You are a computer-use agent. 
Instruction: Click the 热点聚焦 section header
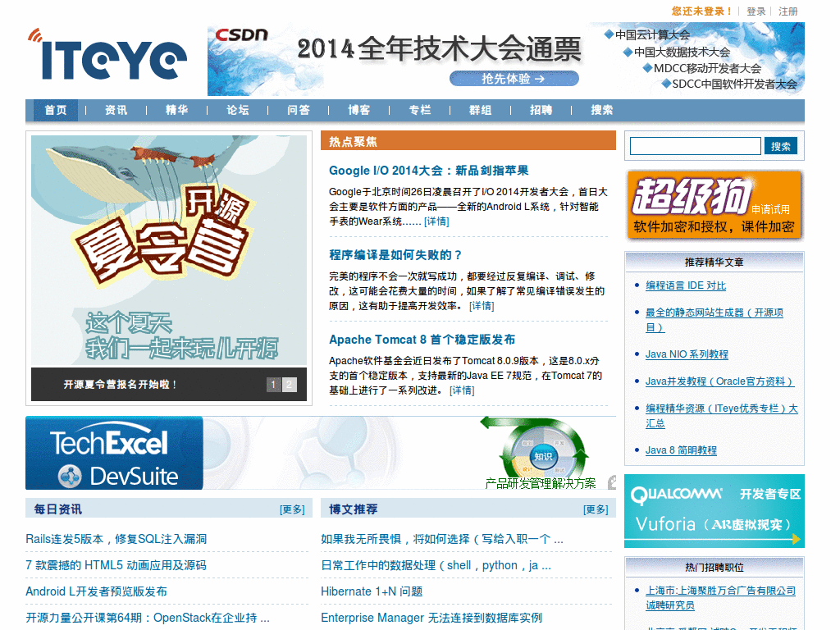tap(468, 141)
